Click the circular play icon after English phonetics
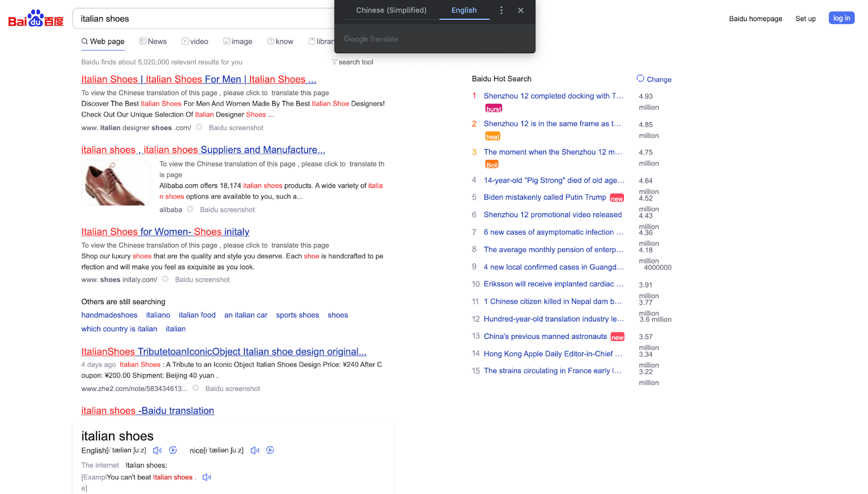Viewport: 868px width, 494px height. [173, 451]
